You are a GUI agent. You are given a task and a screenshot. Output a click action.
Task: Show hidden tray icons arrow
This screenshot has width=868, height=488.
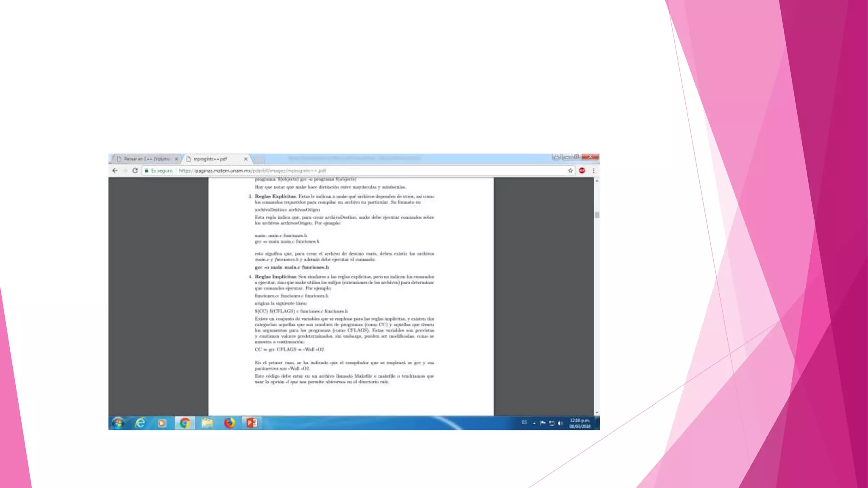(x=534, y=423)
